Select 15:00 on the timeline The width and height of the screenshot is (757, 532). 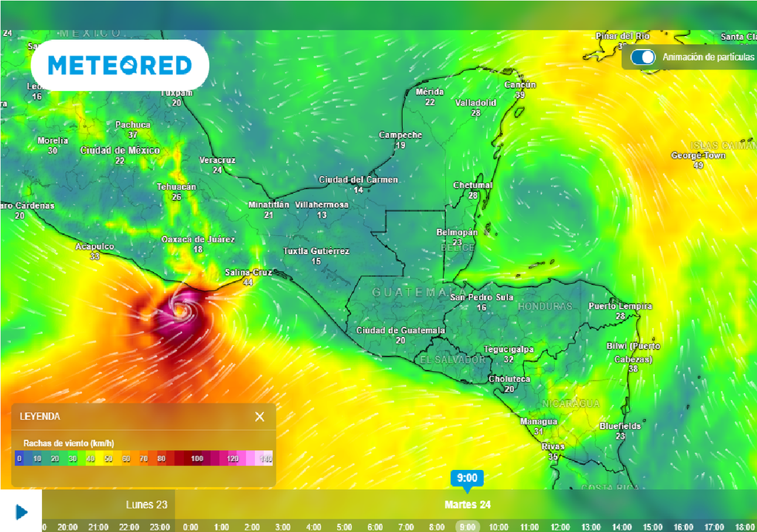pyautogui.click(x=652, y=527)
